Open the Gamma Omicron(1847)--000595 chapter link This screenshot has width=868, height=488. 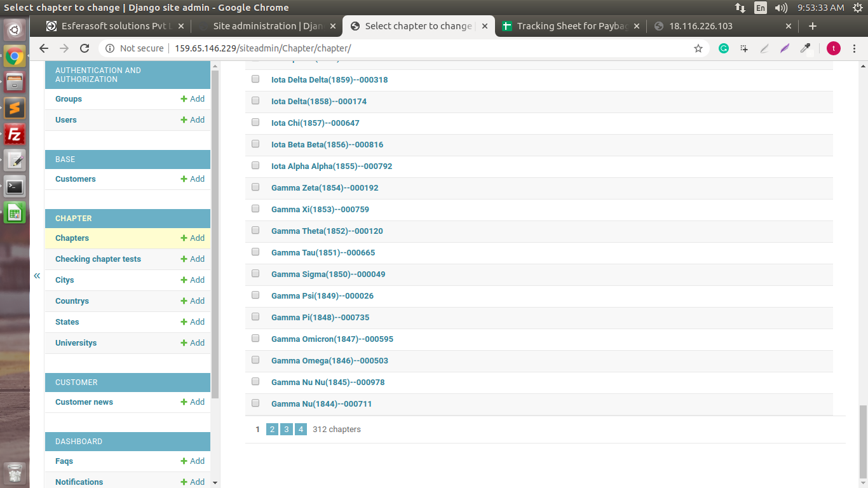[x=332, y=339]
